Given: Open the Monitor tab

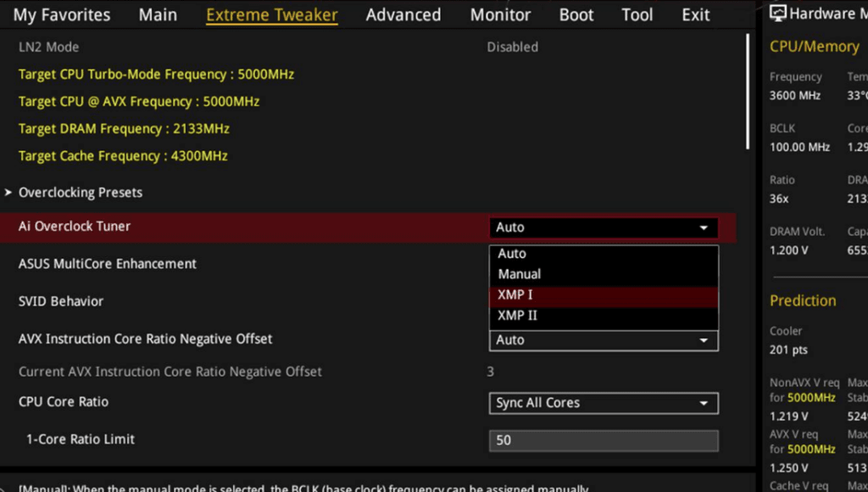Looking at the screenshot, I should point(500,15).
